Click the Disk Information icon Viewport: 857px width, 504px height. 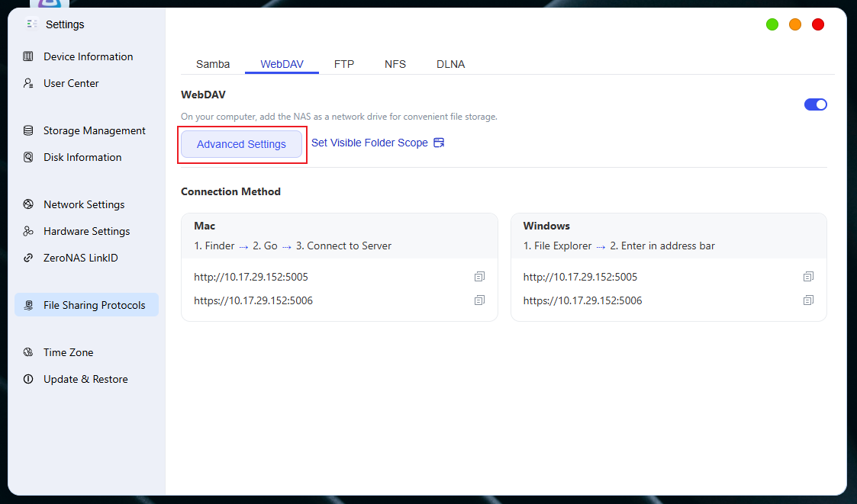point(28,157)
